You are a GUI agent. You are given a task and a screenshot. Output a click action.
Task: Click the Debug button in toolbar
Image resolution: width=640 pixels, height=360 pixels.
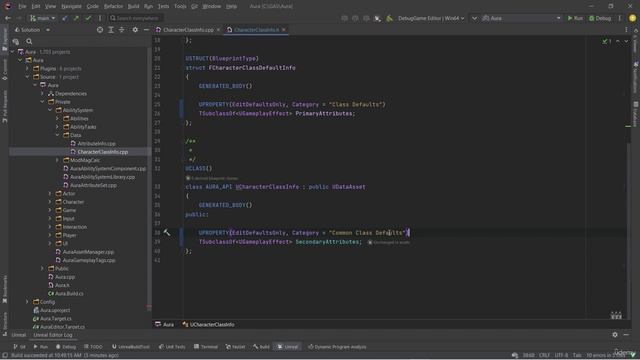tap(600, 18)
